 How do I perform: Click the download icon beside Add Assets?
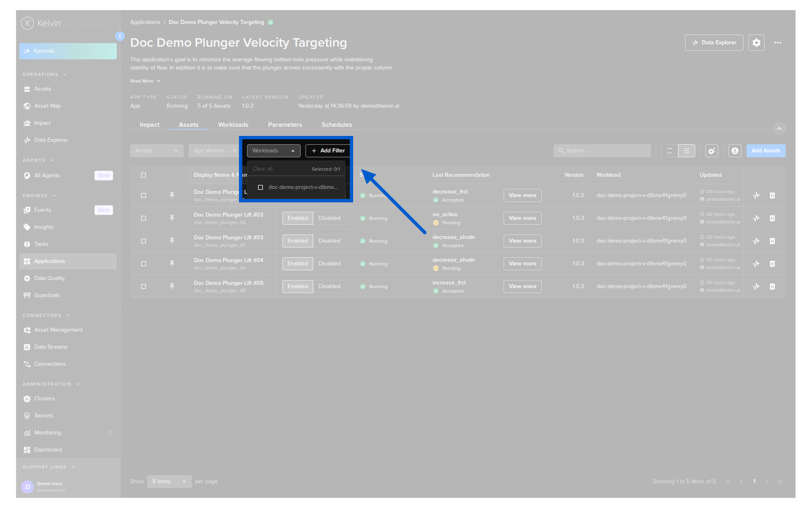tap(735, 151)
